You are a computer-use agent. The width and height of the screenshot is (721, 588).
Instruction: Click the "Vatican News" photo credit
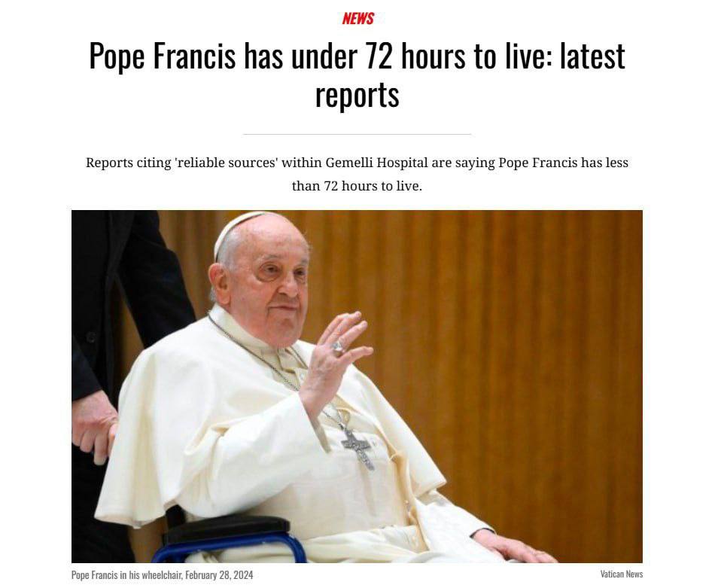621,574
